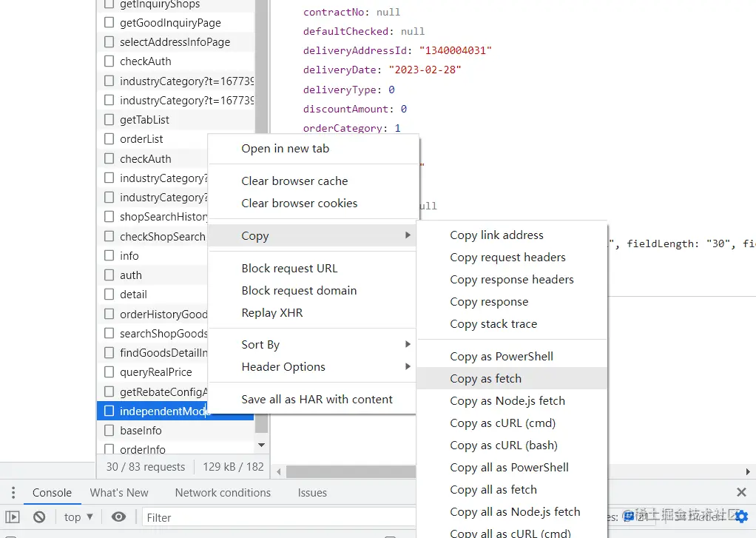Screen dimensions: 756x538
Task: Select Copy as fetch
Action: tap(512, 378)
